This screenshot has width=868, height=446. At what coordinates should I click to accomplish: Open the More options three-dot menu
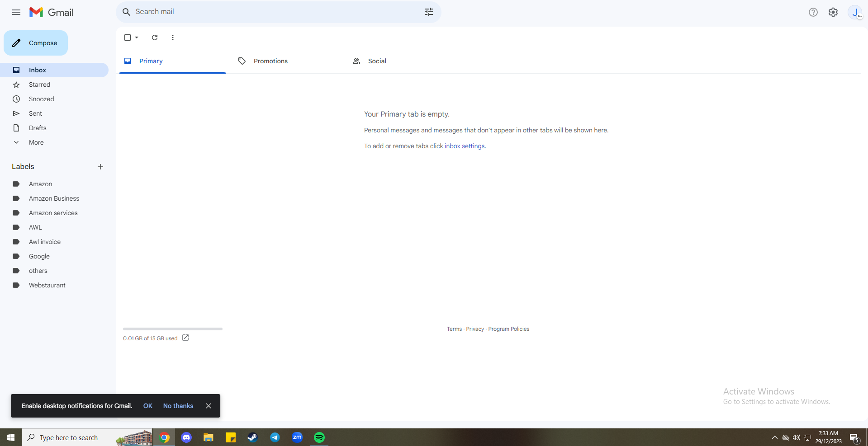(x=173, y=38)
